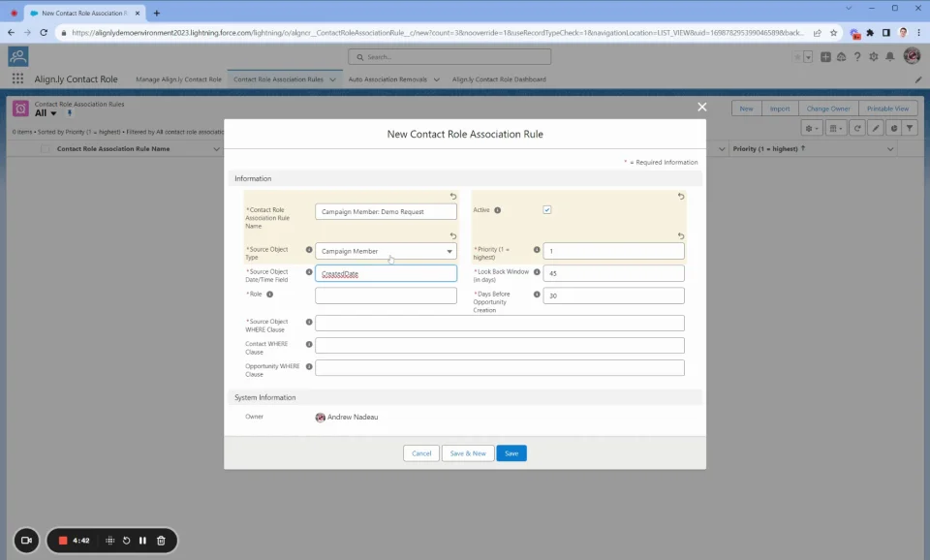Undo change to Rule Name field
This screenshot has width=930, height=560.
click(453, 197)
